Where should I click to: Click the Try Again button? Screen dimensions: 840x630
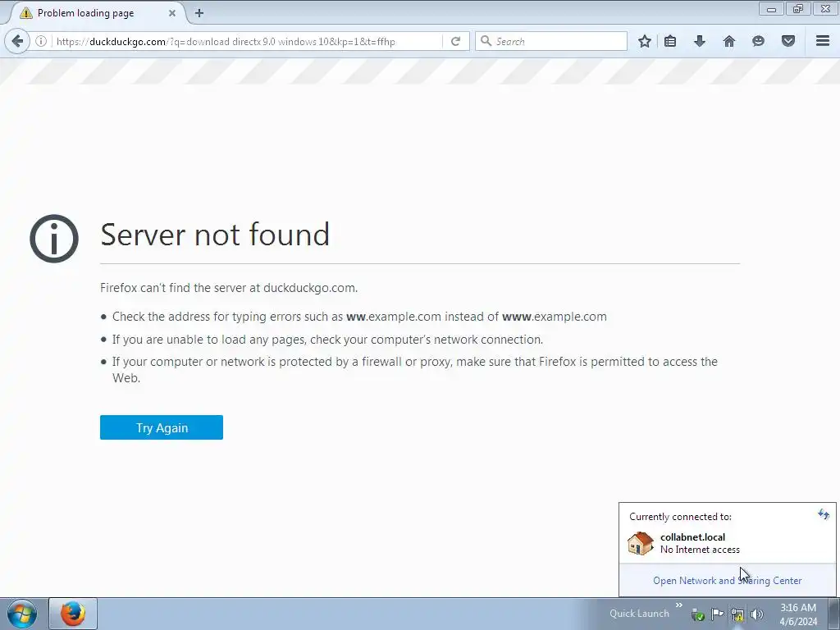click(x=162, y=427)
